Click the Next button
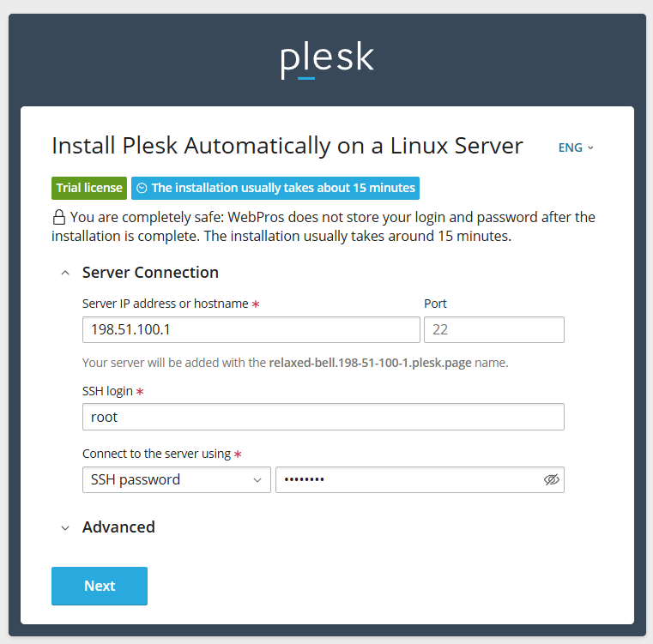The image size is (653, 644). [100, 586]
